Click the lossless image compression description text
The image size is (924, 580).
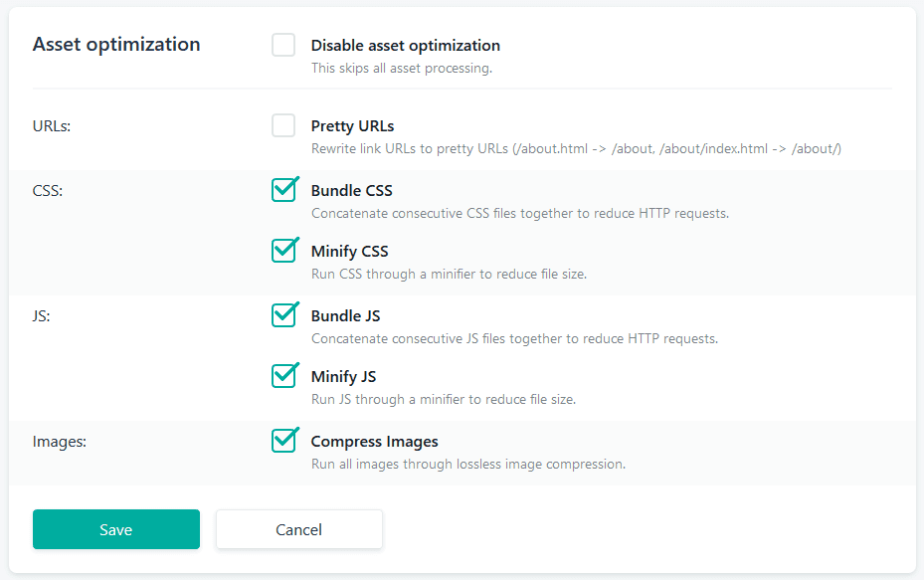(x=467, y=464)
